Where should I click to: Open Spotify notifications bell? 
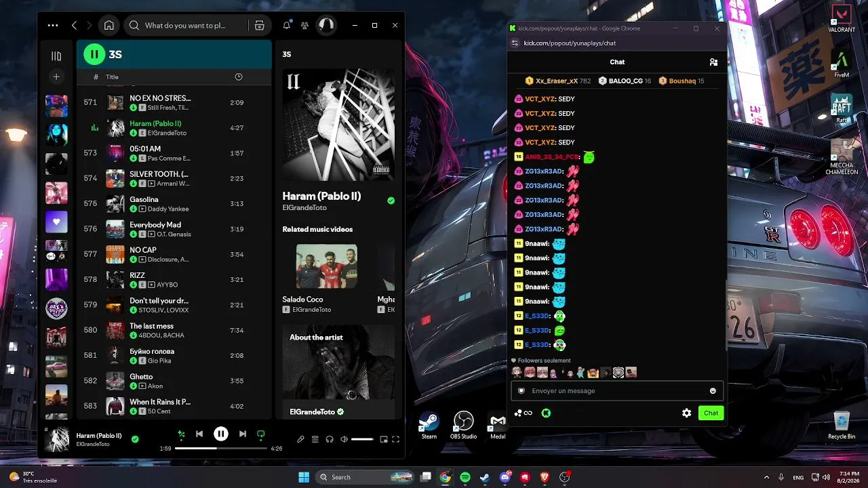pos(287,26)
